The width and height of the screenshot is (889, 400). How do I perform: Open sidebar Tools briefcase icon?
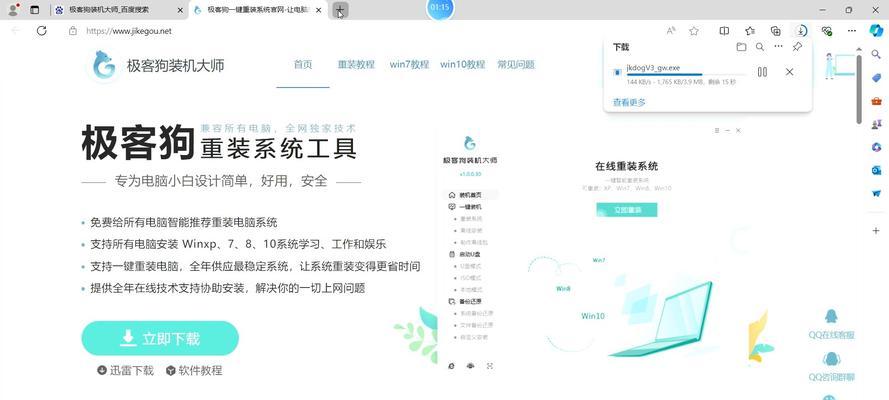(877, 101)
